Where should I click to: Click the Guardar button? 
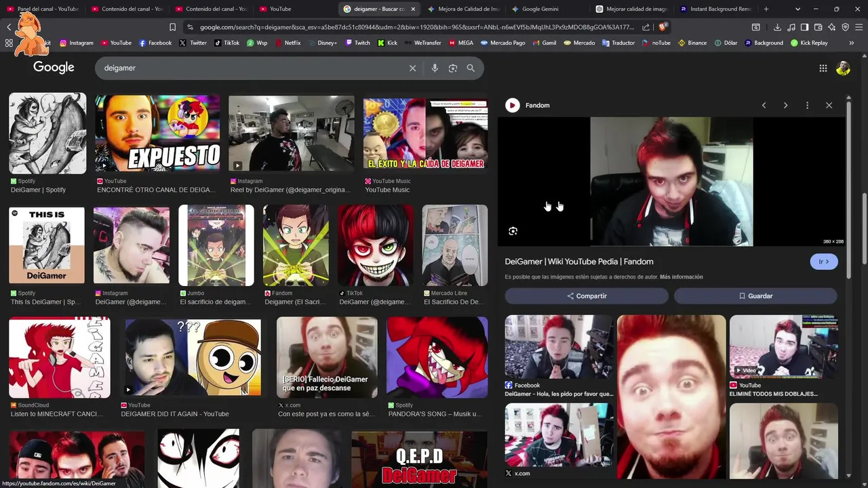coord(755,296)
